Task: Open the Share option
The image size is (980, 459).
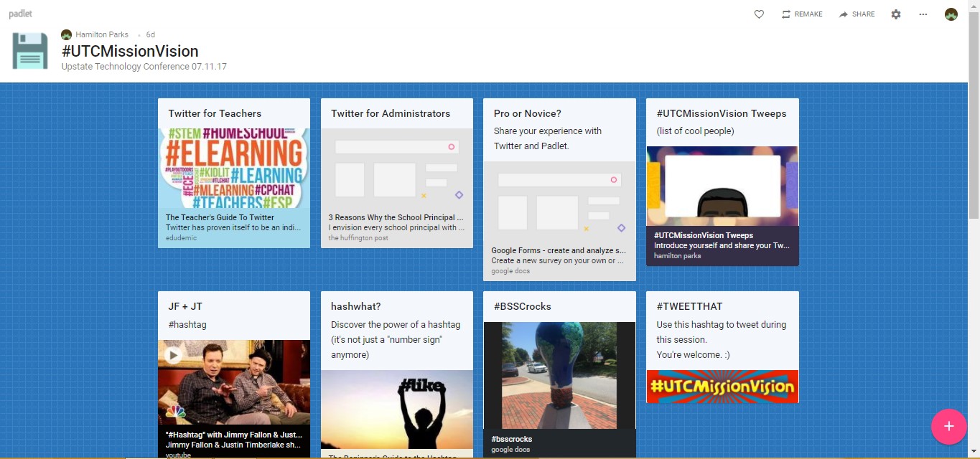Action: [857, 14]
